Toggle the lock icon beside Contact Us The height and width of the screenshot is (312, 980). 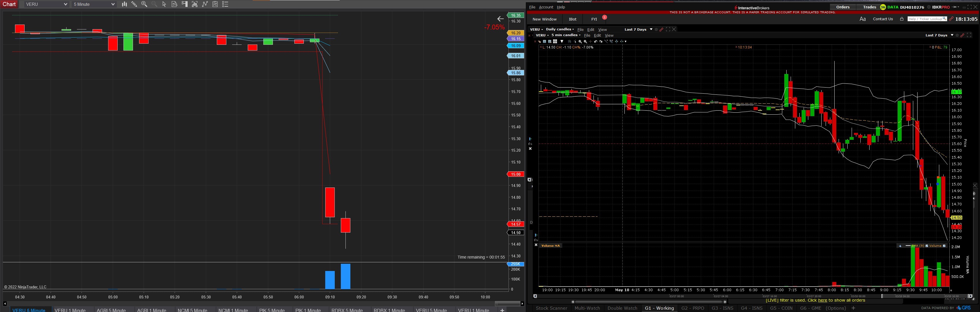click(x=901, y=19)
